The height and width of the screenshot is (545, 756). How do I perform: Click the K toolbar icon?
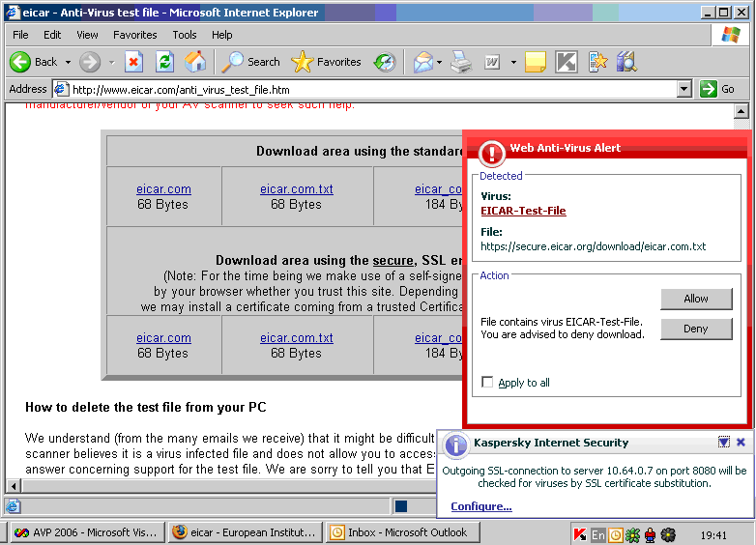coord(567,62)
